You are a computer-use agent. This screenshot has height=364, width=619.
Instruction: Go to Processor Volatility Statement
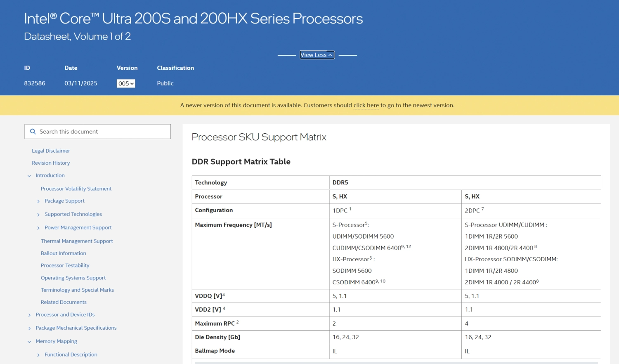pyautogui.click(x=76, y=189)
